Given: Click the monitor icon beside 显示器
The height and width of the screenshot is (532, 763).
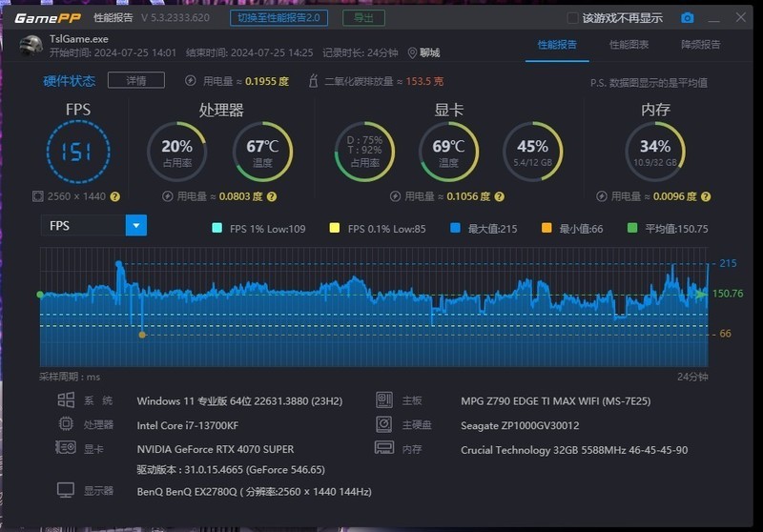Looking at the screenshot, I should click(66, 490).
